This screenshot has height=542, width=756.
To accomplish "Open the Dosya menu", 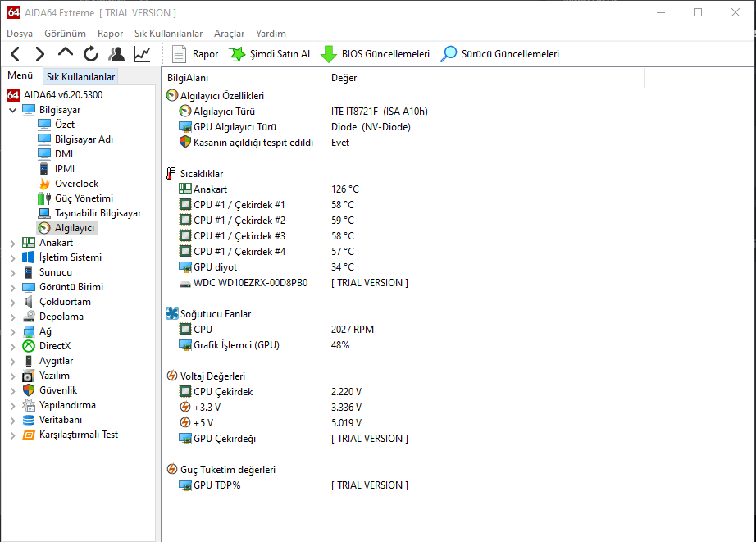I will click(20, 34).
